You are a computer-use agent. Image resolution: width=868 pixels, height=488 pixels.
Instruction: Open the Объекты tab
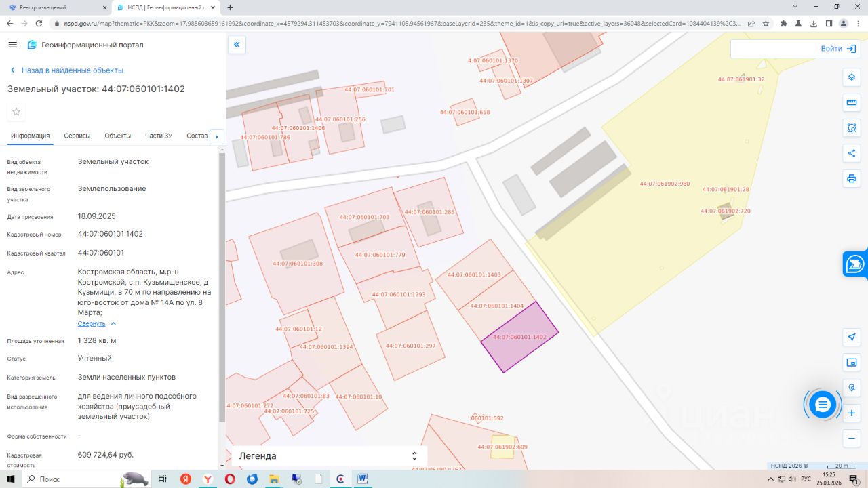[x=118, y=136]
